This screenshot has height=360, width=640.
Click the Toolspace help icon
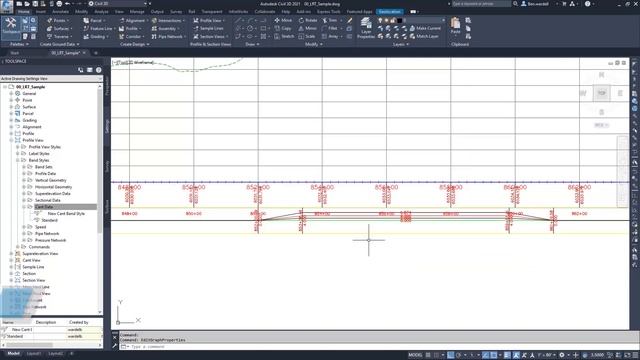98,70
